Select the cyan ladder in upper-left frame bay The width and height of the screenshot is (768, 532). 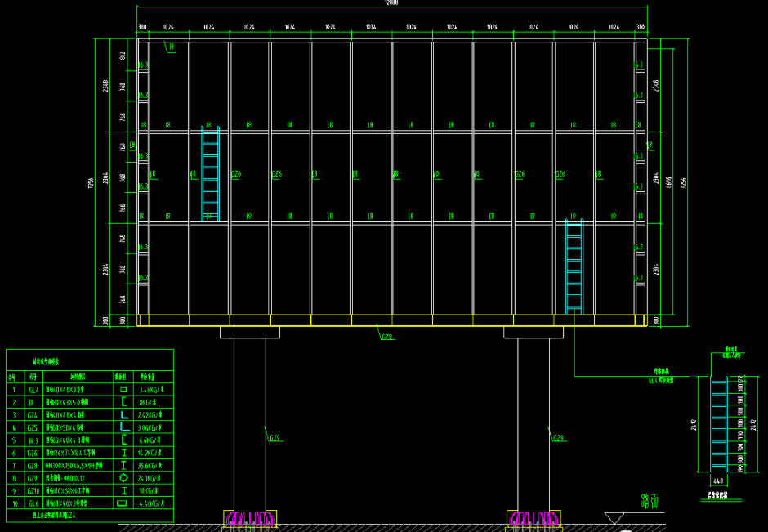211,173
